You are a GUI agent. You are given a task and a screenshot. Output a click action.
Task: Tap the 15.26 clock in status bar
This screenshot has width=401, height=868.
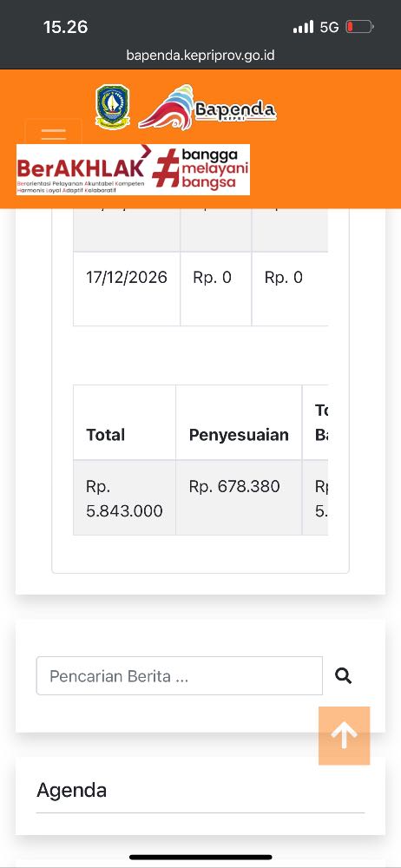(x=65, y=27)
